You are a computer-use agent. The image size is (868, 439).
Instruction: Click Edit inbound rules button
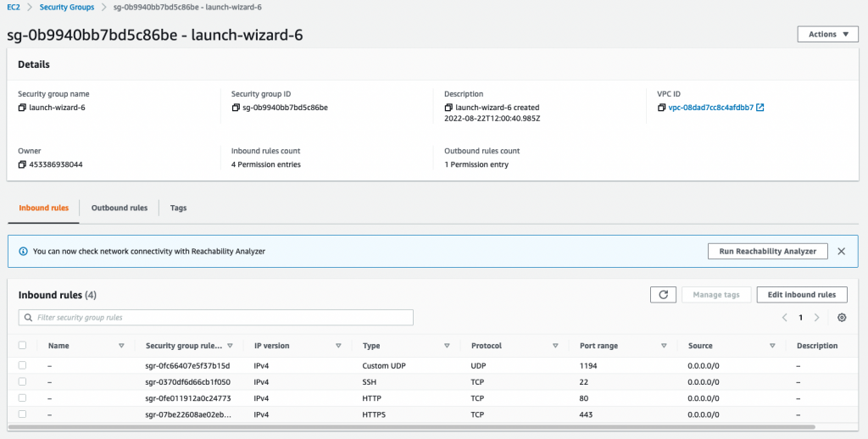click(802, 295)
